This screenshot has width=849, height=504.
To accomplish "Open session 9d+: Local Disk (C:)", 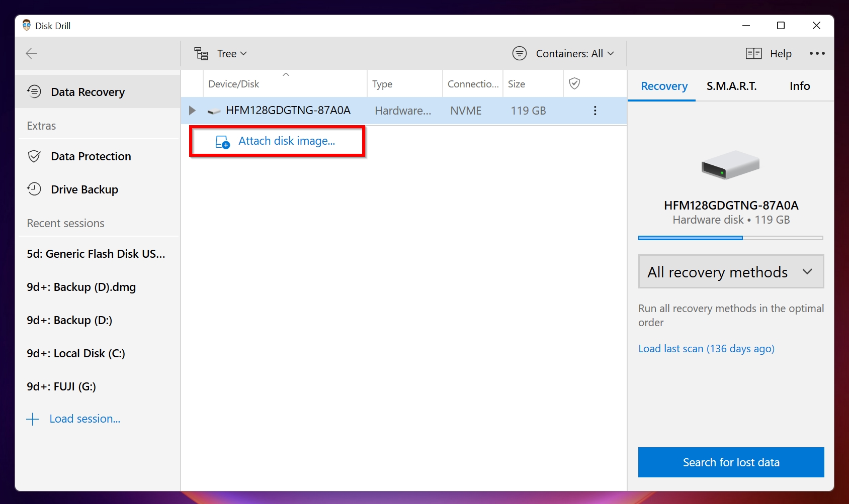I will [76, 353].
